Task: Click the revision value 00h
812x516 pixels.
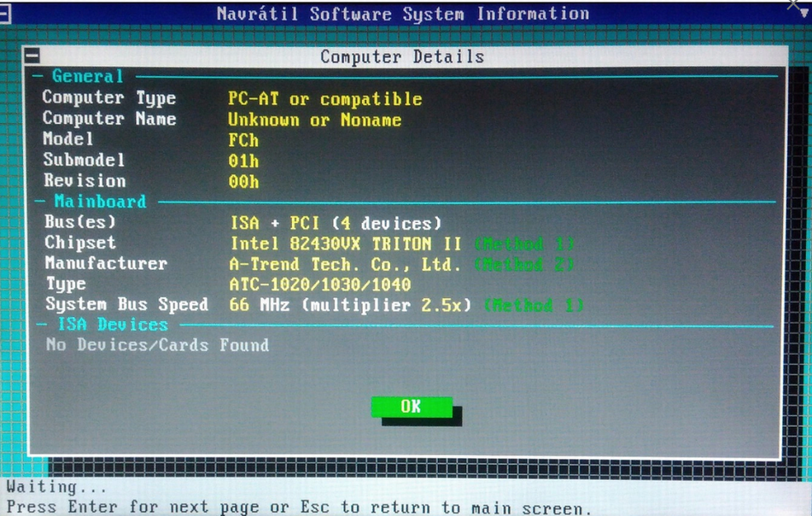Action: click(x=243, y=182)
